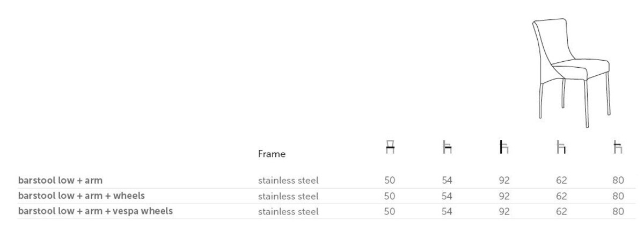The image size is (644, 236).
Task: Click the armrest height chair icon
Action: tap(618, 147)
